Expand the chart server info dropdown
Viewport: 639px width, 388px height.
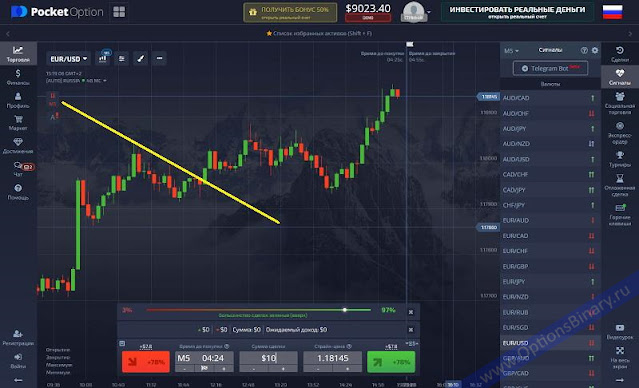(x=76, y=81)
